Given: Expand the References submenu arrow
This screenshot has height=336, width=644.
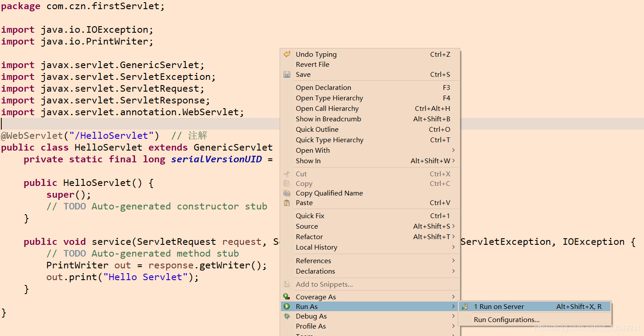Looking at the screenshot, I should point(454,261).
